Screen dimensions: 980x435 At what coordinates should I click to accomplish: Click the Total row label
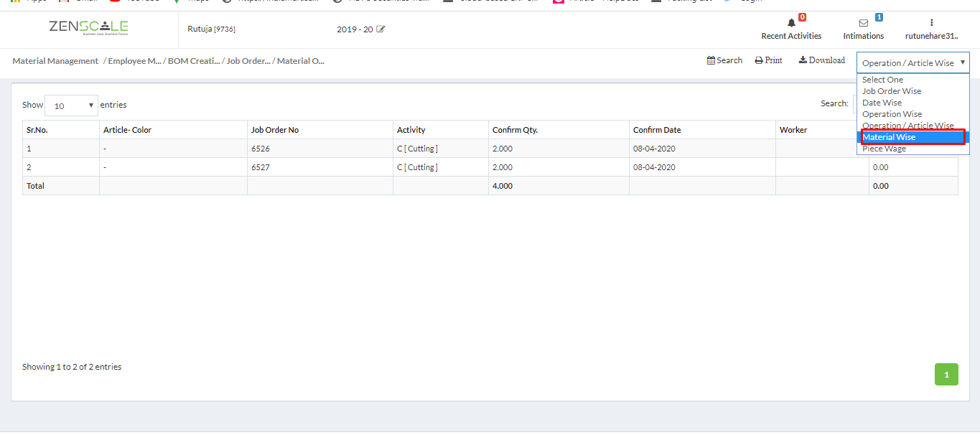coord(35,186)
